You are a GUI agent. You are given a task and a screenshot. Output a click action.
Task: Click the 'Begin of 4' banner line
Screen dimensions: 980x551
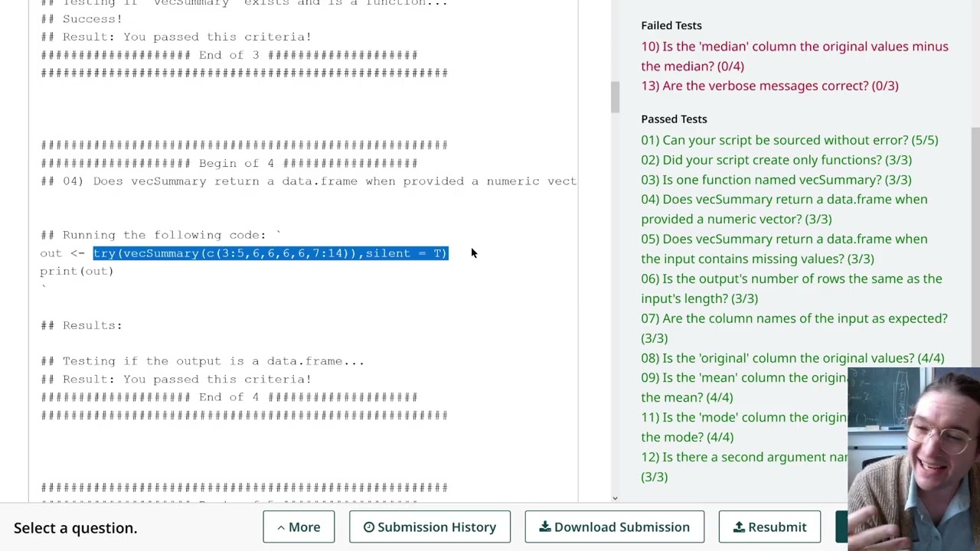click(230, 163)
